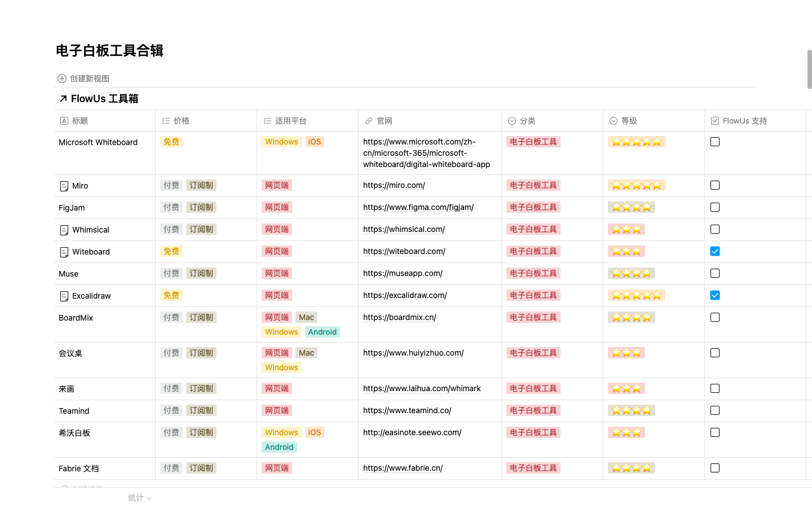The height and width of the screenshot is (508, 812).
Task: Open the https://www.laihua.com/whimark link
Action: 422,388
